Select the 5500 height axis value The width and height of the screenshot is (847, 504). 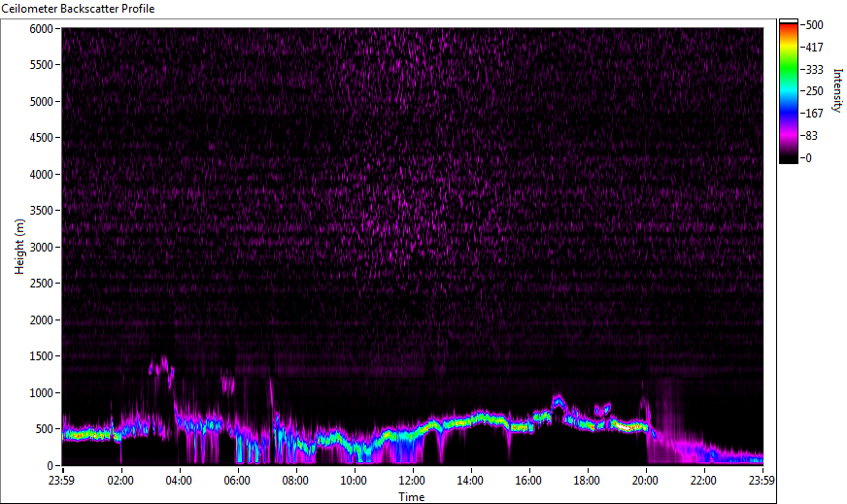[x=41, y=65]
